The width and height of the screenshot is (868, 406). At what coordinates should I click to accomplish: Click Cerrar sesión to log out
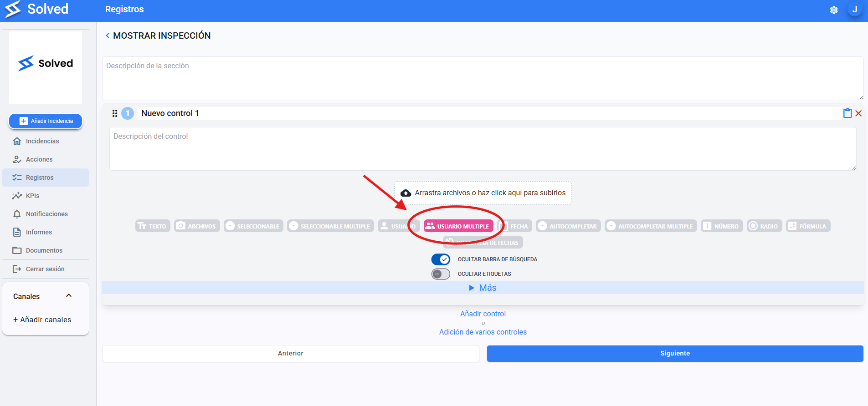click(x=46, y=269)
